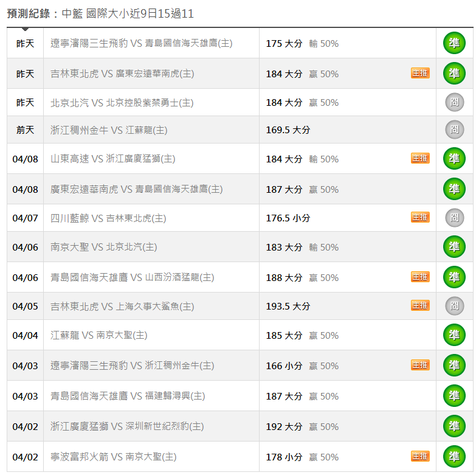Click green 準 icon in 南京大聖 VS 北京北汽 row

coord(454,246)
